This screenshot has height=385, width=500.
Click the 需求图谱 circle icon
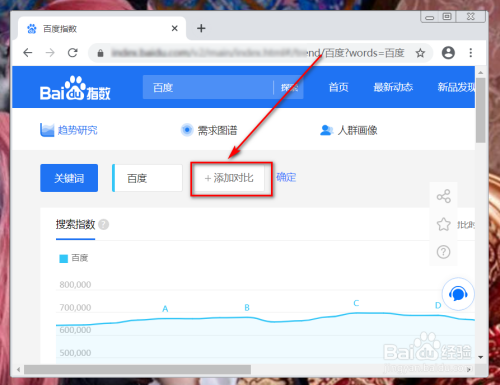click(x=187, y=130)
